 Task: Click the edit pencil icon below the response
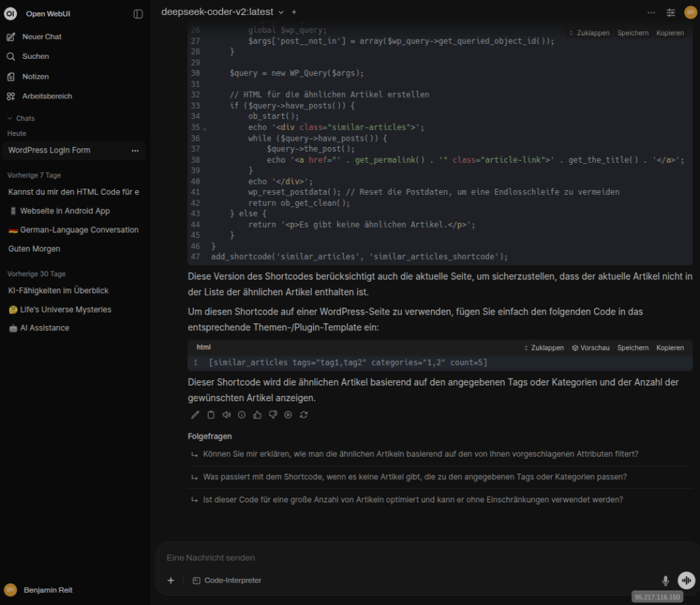click(x=195, y=414)
